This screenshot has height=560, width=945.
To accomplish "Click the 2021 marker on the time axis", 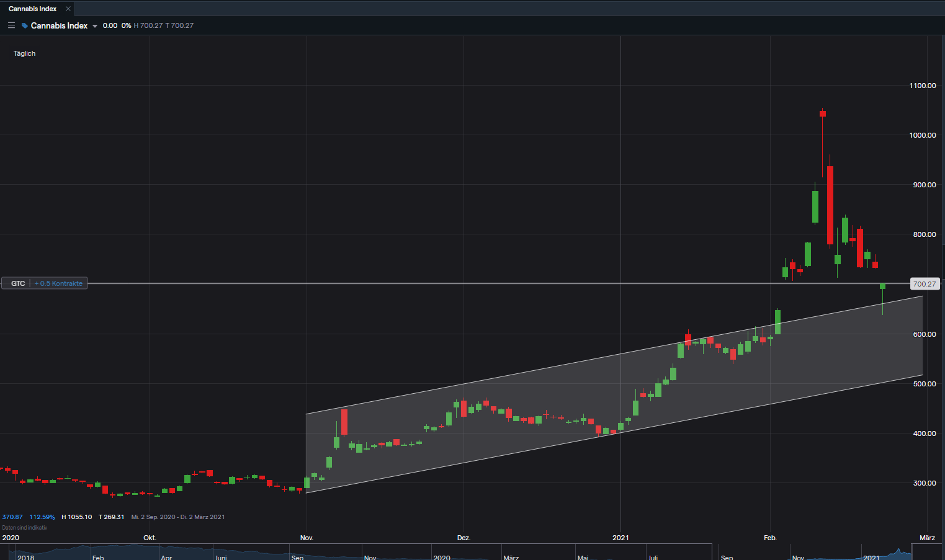I will point(620,538).
